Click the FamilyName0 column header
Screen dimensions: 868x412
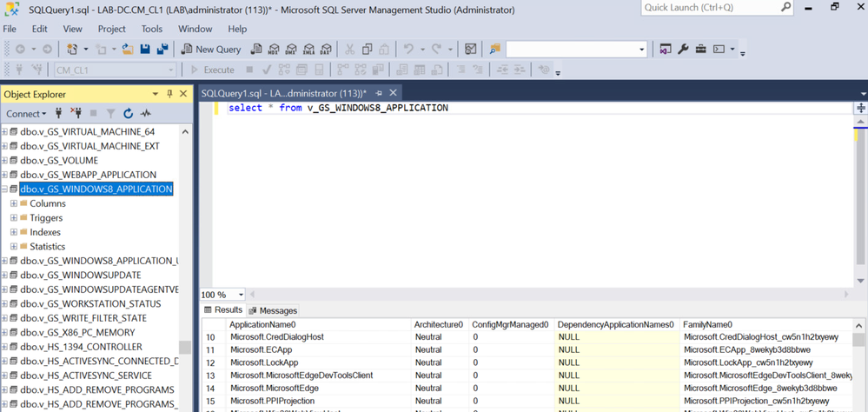(x=766, y=324)
